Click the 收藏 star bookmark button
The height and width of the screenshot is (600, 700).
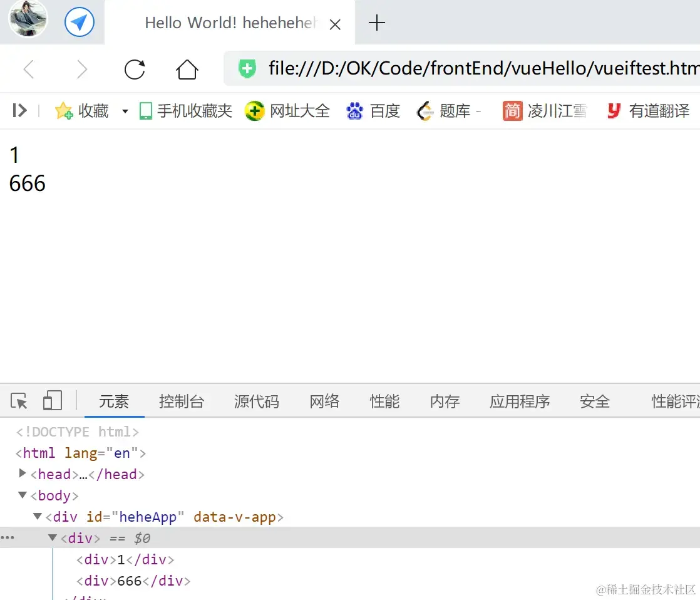81,111
